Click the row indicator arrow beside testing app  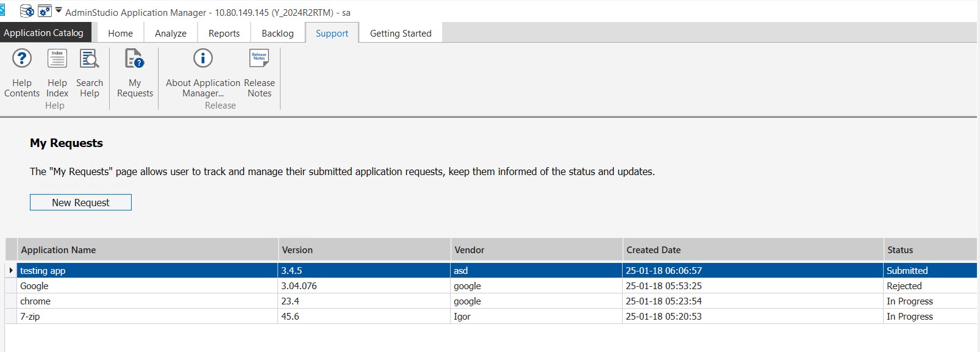11,270
